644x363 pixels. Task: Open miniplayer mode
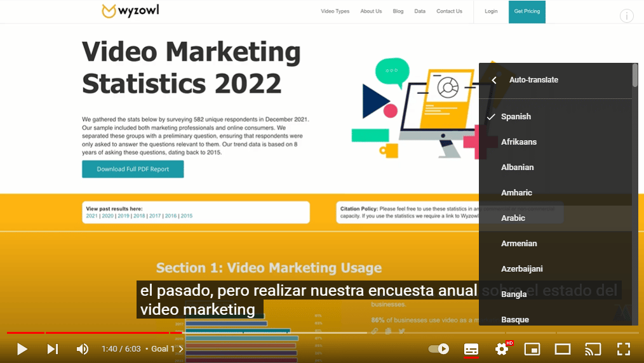tap(532, 349)
